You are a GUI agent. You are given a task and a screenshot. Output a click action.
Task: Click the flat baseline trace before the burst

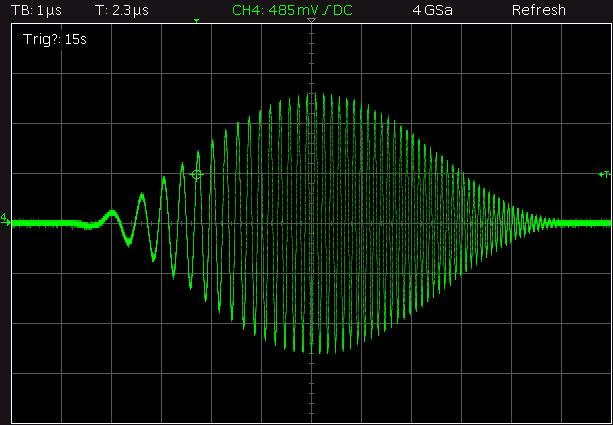[50, 223]
